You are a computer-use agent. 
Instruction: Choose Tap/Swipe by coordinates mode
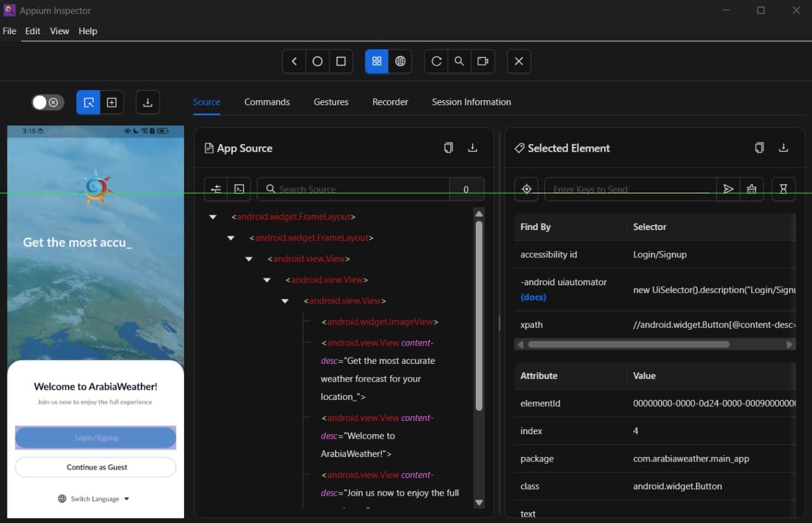112,102
